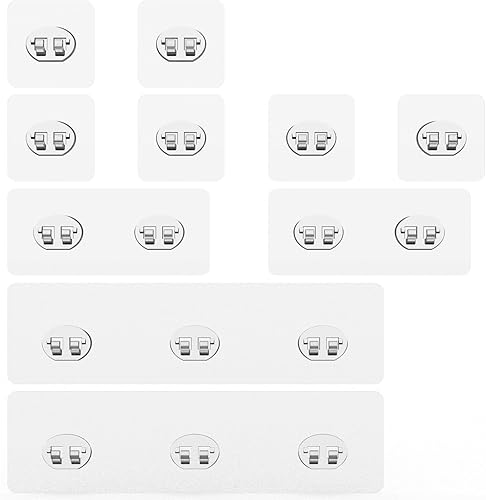Viewport: 486px width, 500px height.
Task: Select the right hook of the bottom triple-hook strip
Action: (x=323, y=452)
